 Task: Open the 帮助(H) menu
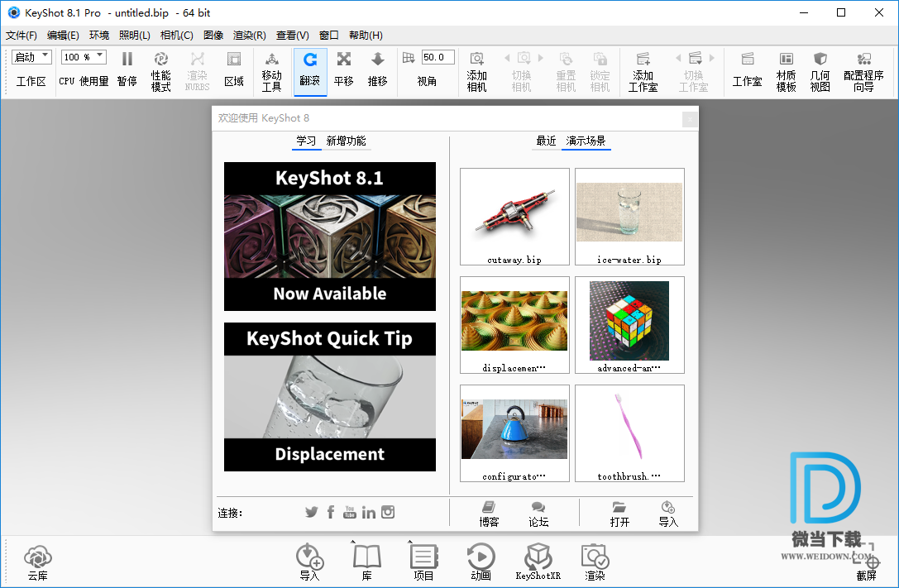point(366,35)
